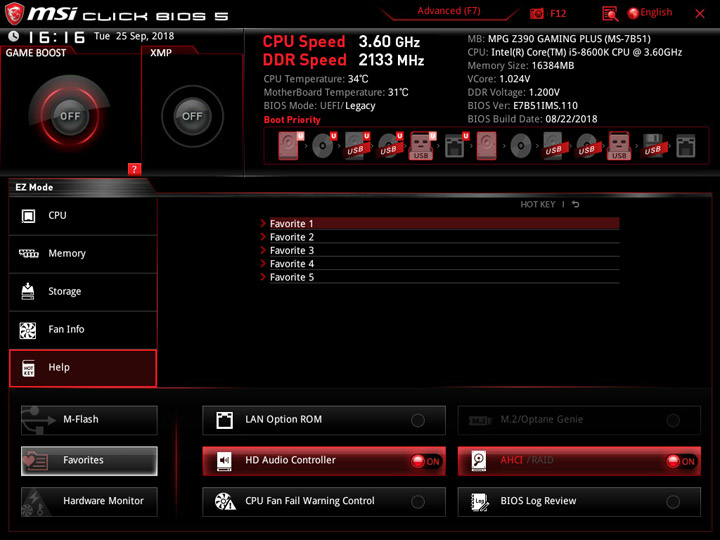Click the date Tue 25 Sep, 2018
Image resolution: width=720 pixels, height=540 pixels.
(x=134, y=36)
